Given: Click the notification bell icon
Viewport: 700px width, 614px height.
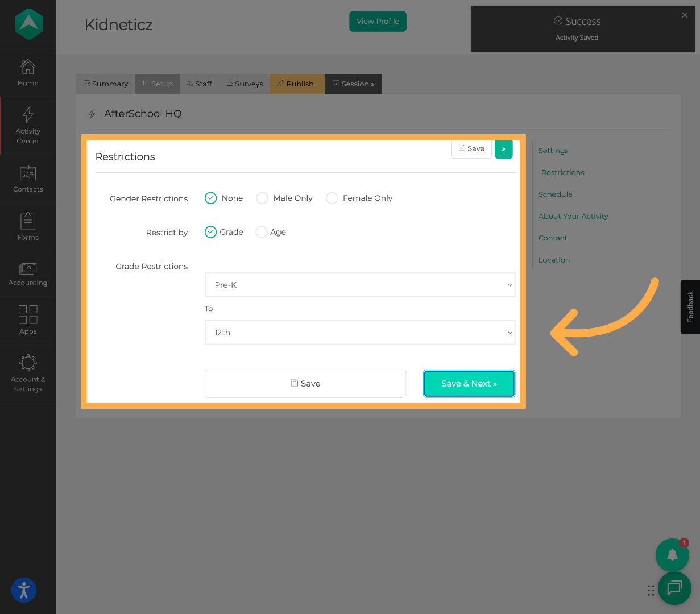Looking at the screenshot, I should pos(672,555).
